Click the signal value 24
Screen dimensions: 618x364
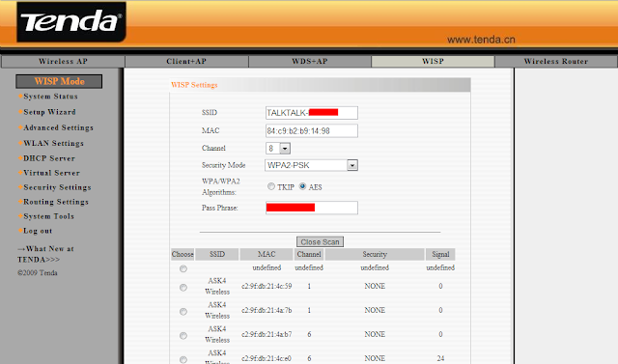tap(440, 358)
